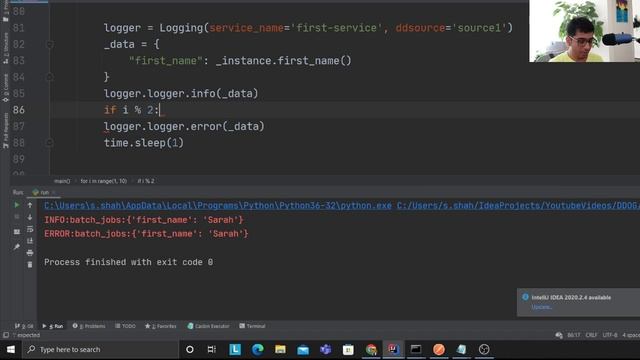The width and height of the screenshot is (640, 360).
Task: Click the down arrow in the Run console toolbar
Action: pos(30,217)
